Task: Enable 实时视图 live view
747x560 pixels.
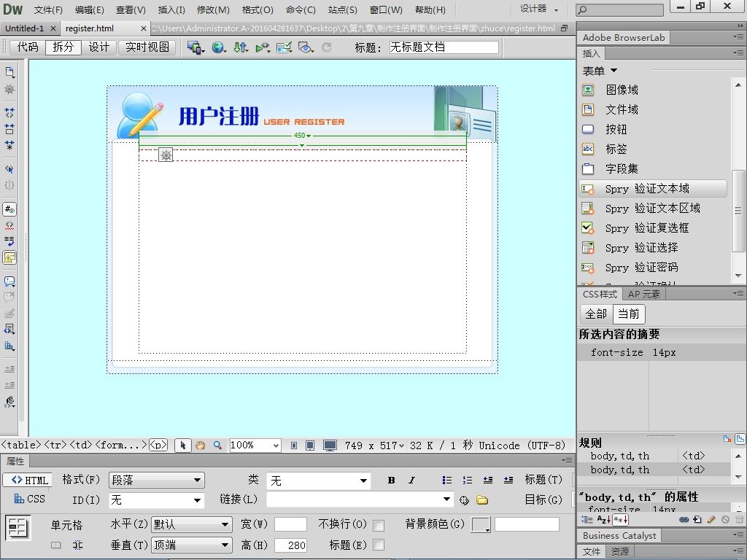Action: (x=147, y=47)
